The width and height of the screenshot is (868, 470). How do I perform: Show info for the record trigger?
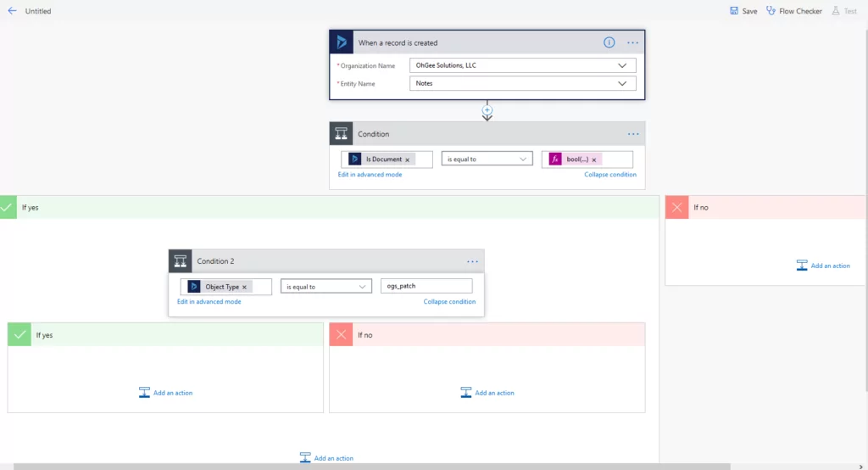tap(609, 42)
